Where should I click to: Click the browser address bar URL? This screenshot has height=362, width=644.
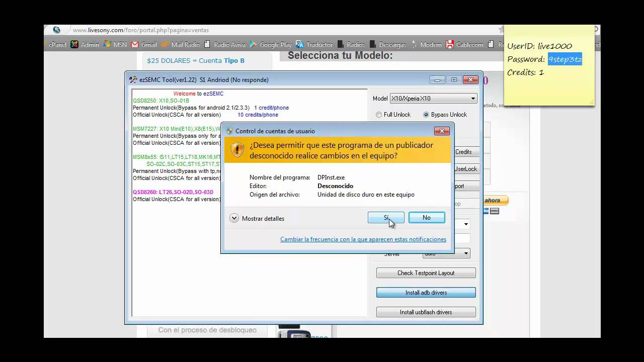pos(141,30)
